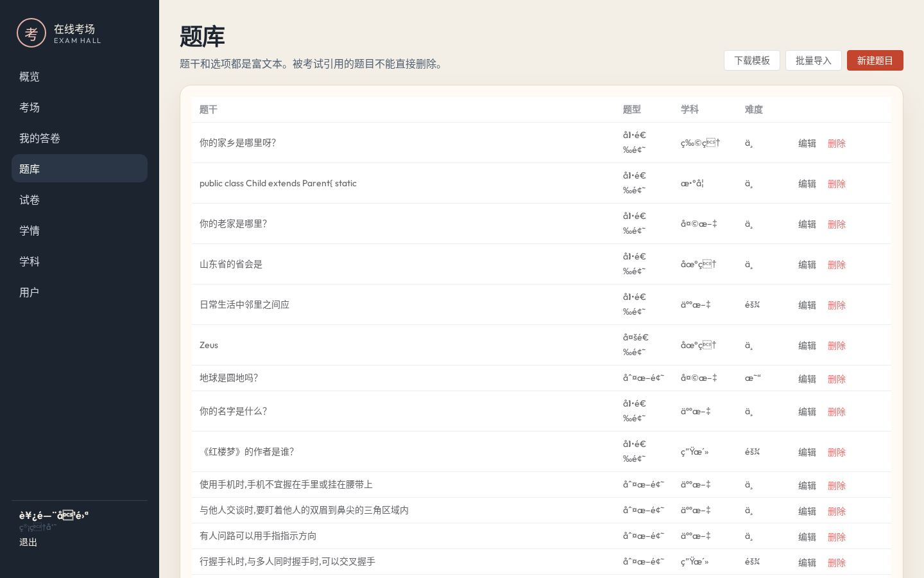The height and width of the screenshot is (578, 924).
Task: Navigate to the 试卷 section
Action: click(80, 200)
